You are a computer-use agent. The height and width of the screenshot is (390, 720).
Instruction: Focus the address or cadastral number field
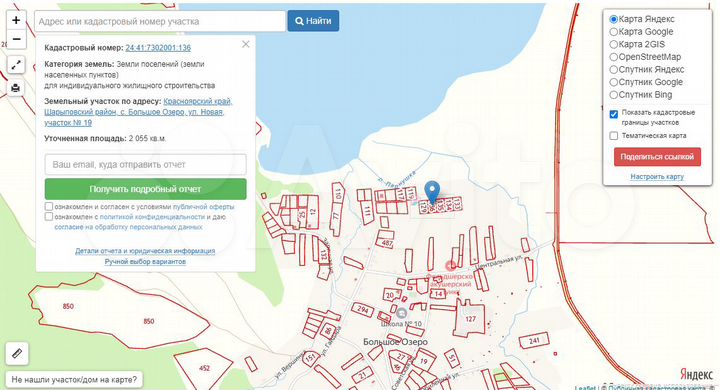pyautogui.click(x=160, y=21)
